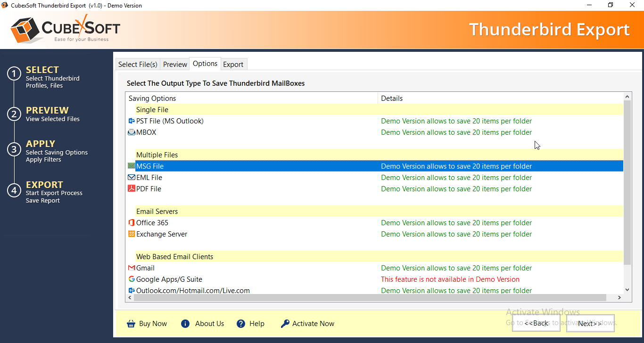644x343 pixels.
Task: Click the step 1 SELECT circle
Action: (14, 74)
